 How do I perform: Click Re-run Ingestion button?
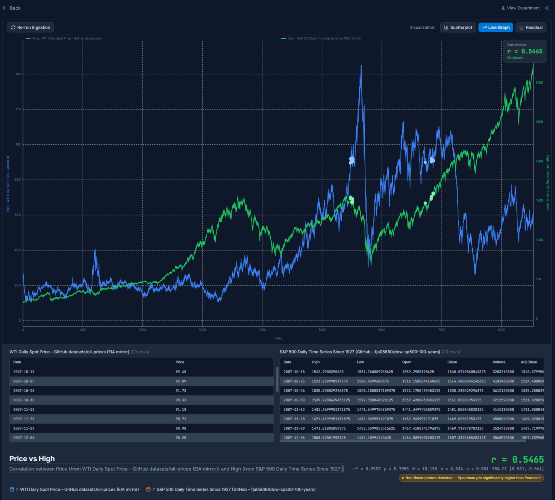(30, 27)
